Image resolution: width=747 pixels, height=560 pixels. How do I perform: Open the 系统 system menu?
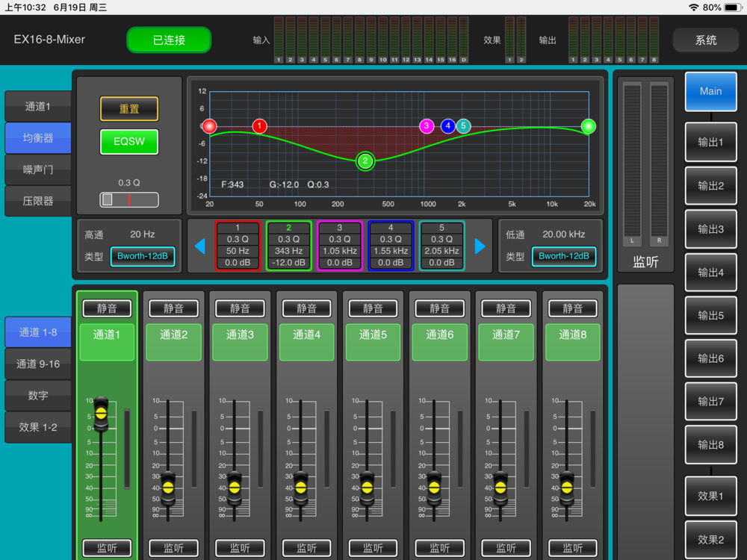[706, 40]
